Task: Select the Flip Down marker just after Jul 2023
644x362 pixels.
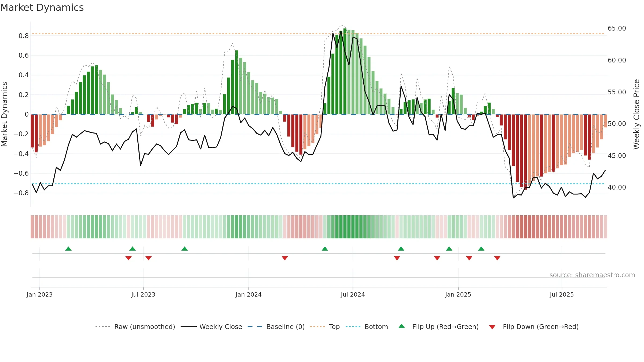Action: pos(149,258)
